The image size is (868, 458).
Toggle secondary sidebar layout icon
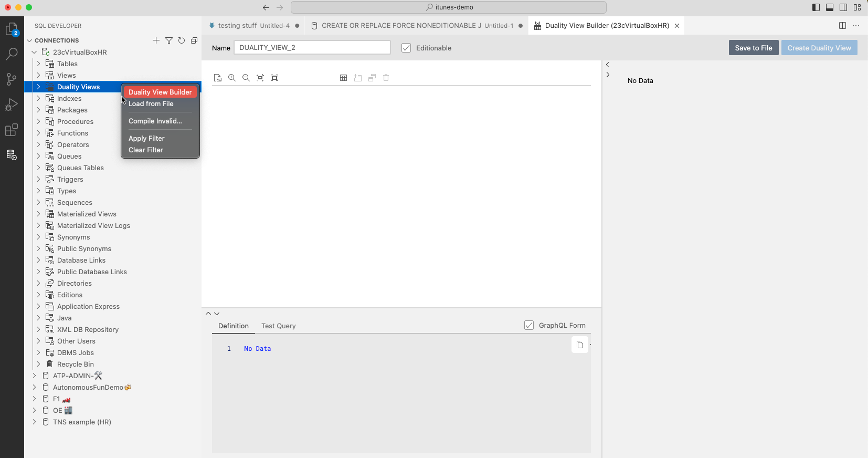point(843,7)
